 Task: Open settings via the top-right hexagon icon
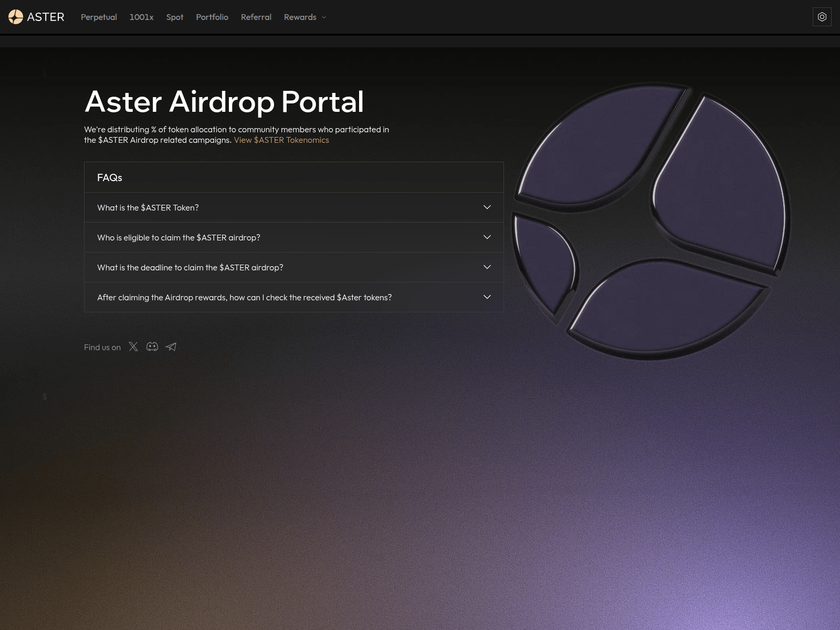(x=822, y=17)
